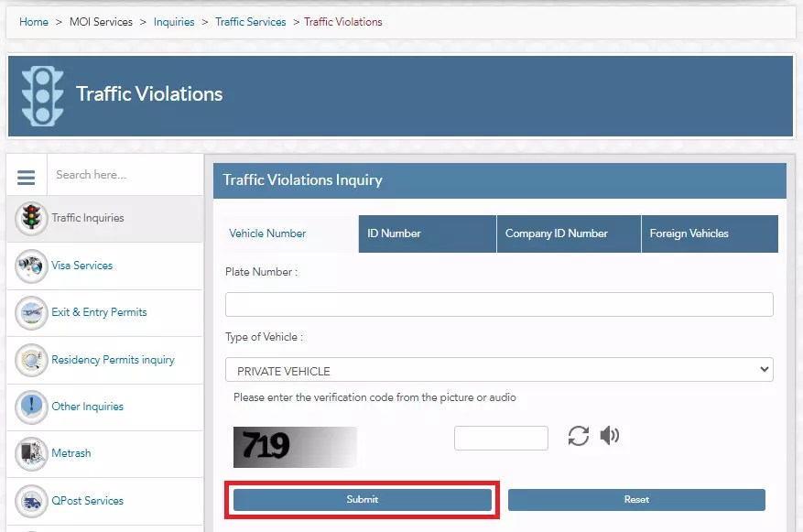Viewport: 803px width, 532px height.
Task: Open Visa Services from the sidebar
Action: tap(30, 266)
